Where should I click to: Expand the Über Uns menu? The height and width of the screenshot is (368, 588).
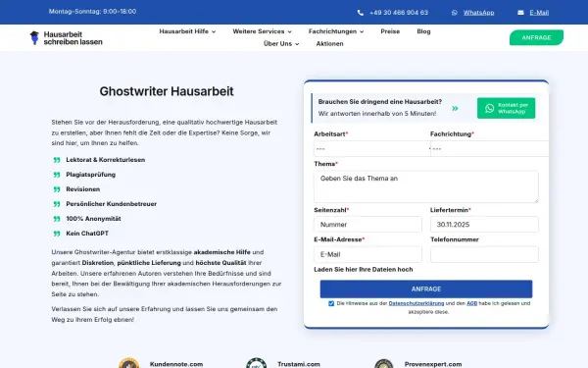pyautogui.click(x=281, y=44)
